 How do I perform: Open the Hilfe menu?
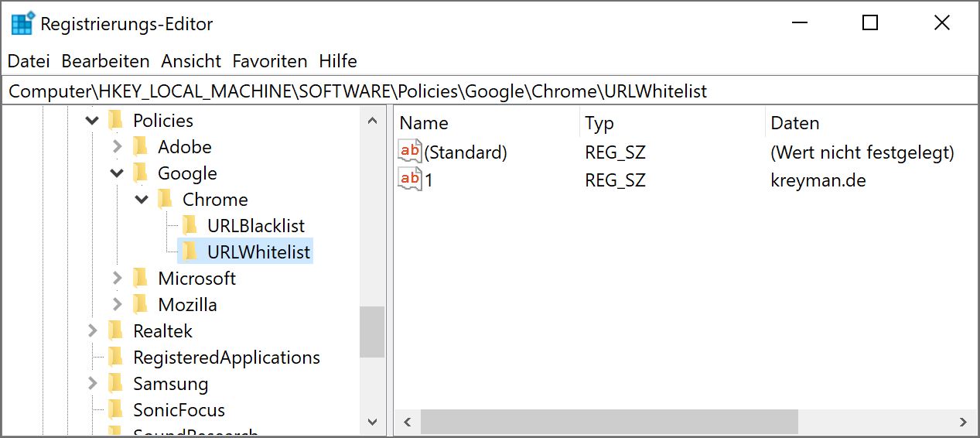(338, 61)
